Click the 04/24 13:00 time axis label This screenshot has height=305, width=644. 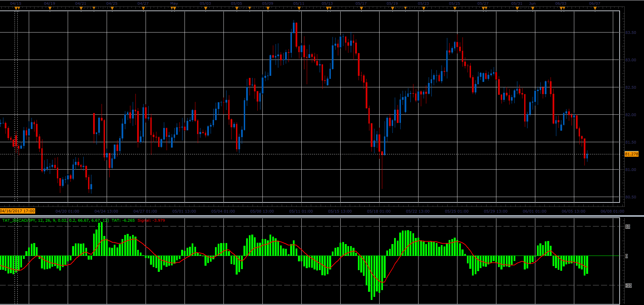coord(106,211)
